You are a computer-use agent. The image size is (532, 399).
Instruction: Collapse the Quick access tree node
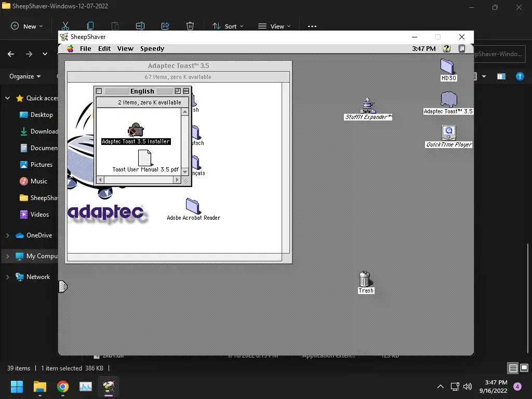[x=7, y=98]
